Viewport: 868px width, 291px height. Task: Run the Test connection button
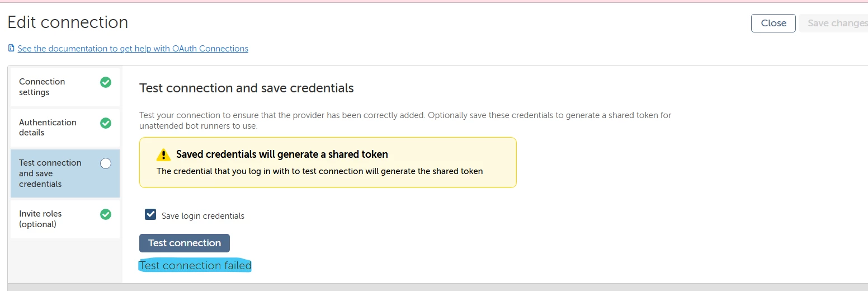point(185,243)
